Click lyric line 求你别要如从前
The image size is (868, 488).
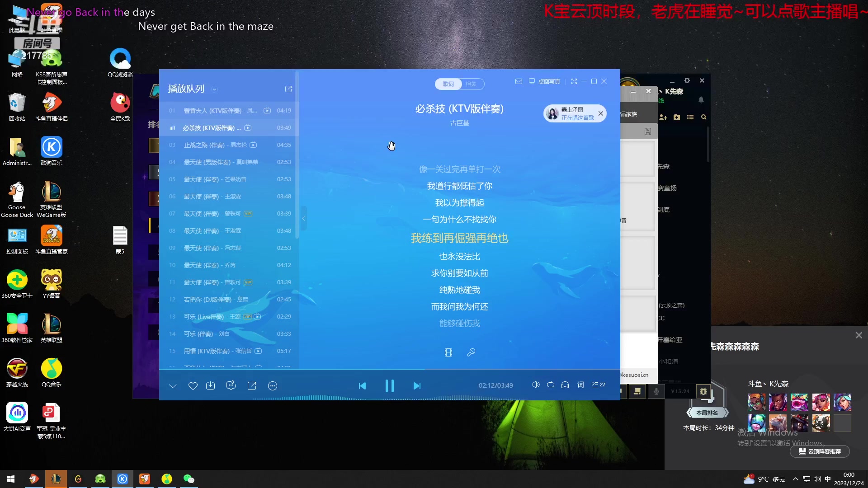point(460,273)
